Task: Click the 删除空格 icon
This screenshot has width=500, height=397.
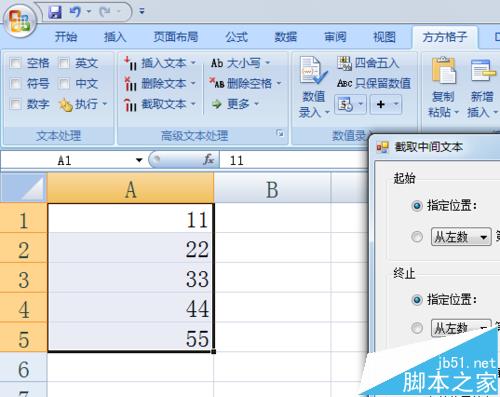Action: coord(217,83)
